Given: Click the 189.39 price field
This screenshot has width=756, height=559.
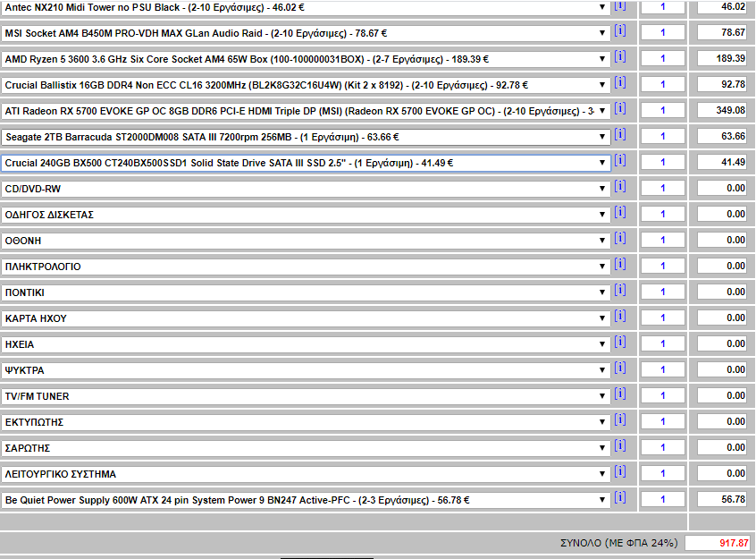Looking at the screenshot, I should [723, 58].
